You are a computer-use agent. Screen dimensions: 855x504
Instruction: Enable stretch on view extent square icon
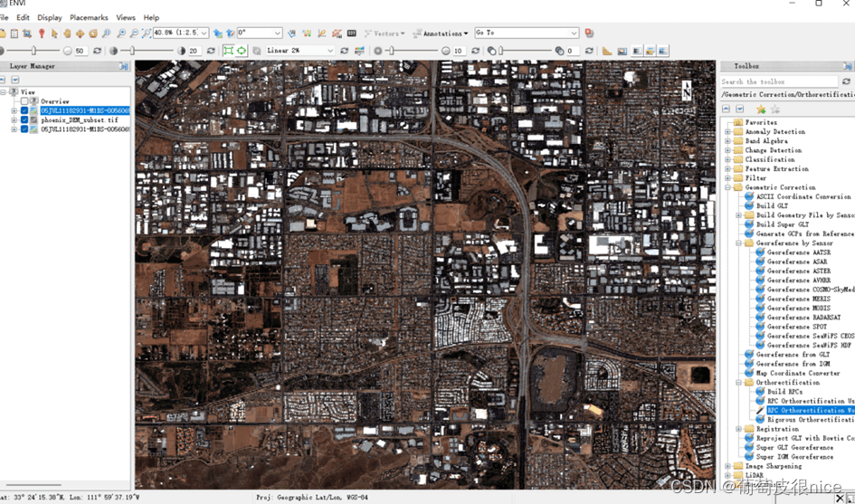pyautogui.click(x=229, y=51)
